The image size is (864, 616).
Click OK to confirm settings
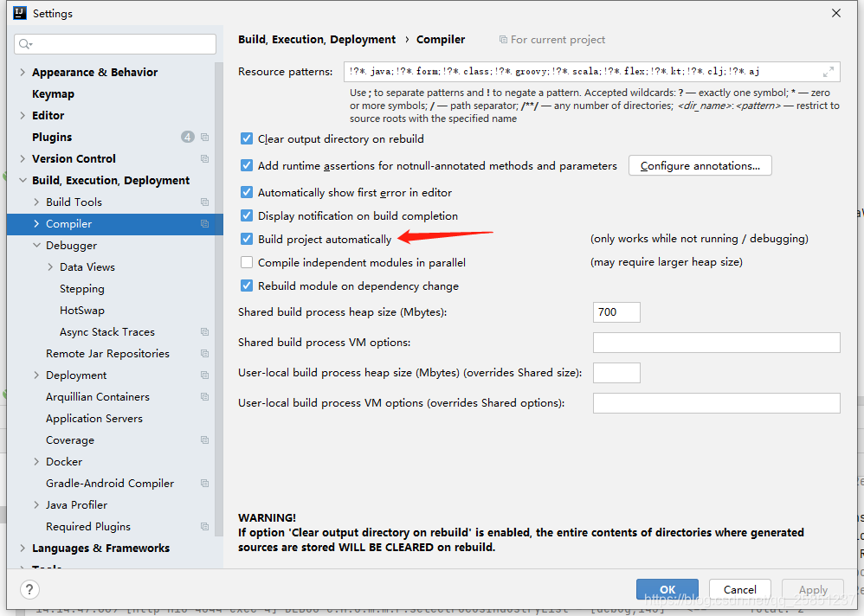[x=667, y=589]
